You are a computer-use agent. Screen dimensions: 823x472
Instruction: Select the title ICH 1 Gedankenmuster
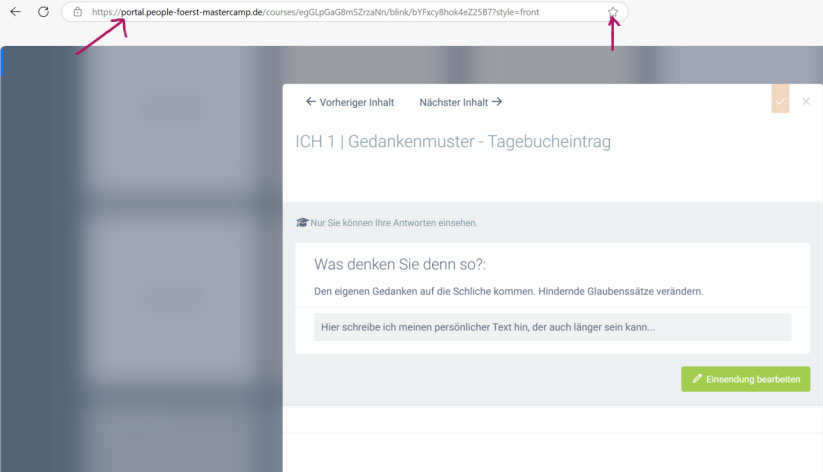pyautogui.click(x=452, y=142)
